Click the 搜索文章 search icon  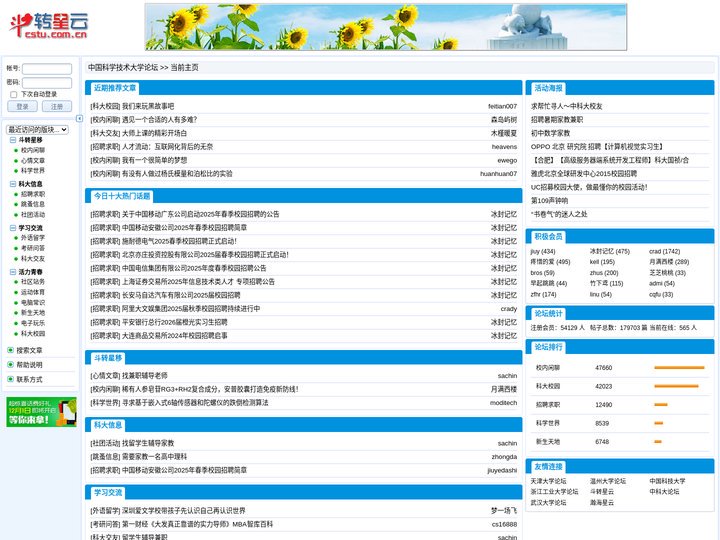pos(10,350)
